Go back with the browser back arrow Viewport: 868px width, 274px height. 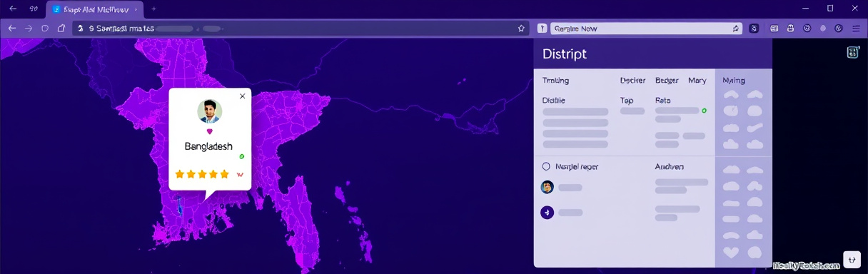coord(12,29)
